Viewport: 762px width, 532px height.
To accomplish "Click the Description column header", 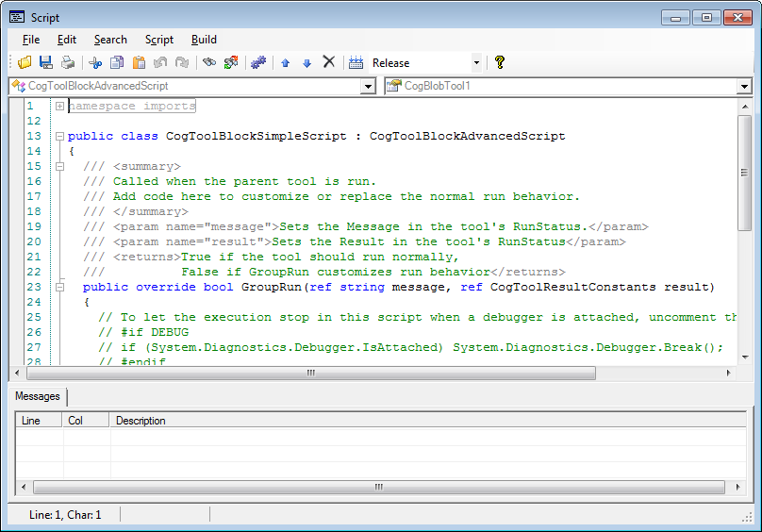I will (141, 421).
